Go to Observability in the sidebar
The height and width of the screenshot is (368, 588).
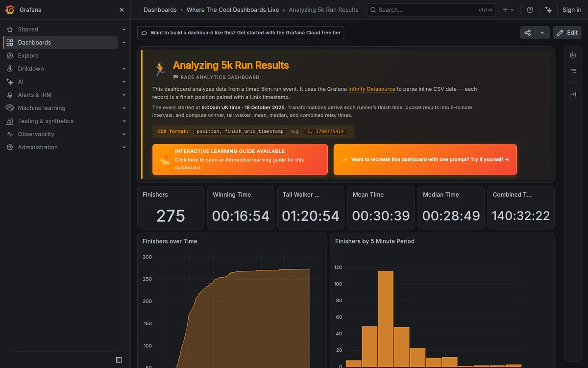click(x=36, y=134)
